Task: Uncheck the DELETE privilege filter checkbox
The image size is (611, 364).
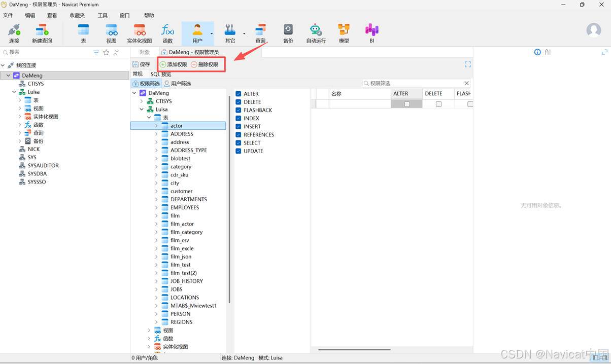Action: point(238,102)
